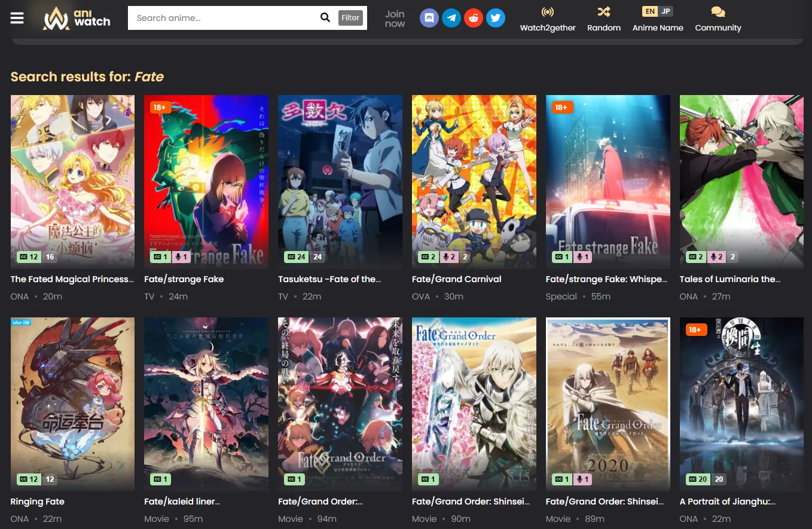Open the Twitter social icon
This screenshot has width=812, height=529.
click(495, 18)
